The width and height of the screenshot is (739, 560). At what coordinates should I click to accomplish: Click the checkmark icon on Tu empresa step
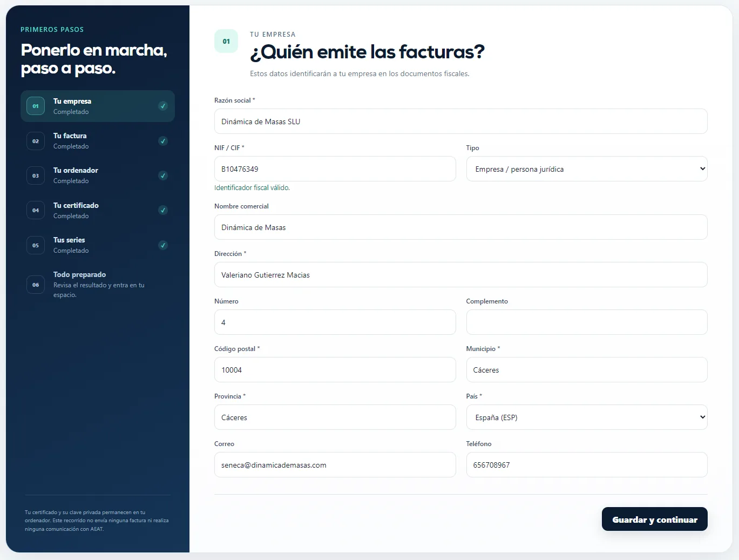[x=163, y=106]
